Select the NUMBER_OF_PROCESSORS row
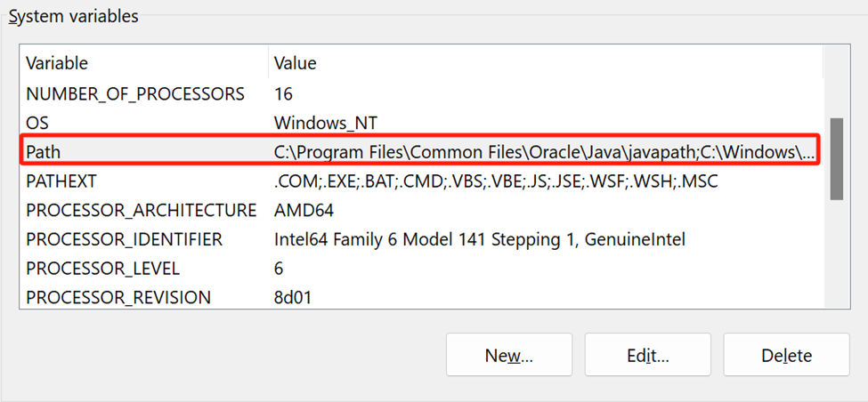868x402 pixels. coord(134,92)
